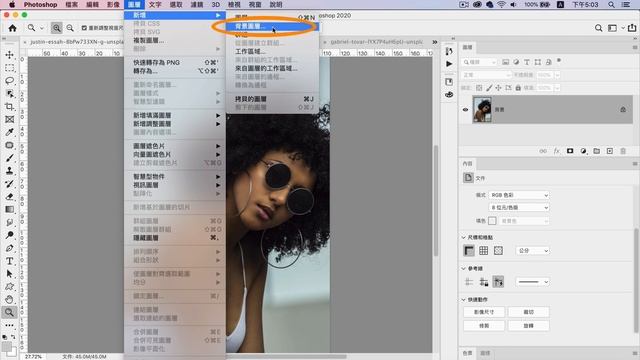Toggle lock position in Layers panel

[498, 88]
